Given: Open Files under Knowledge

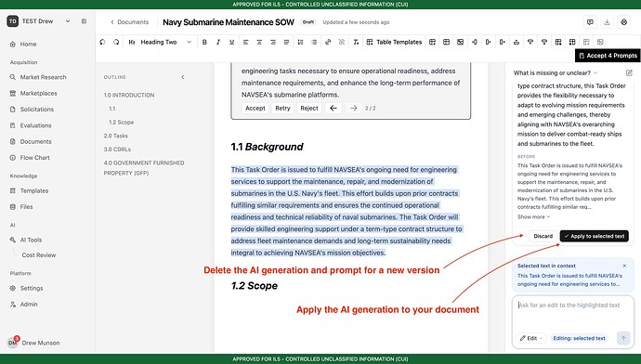Looking at the screenshot, I should [x=26, y=207].
